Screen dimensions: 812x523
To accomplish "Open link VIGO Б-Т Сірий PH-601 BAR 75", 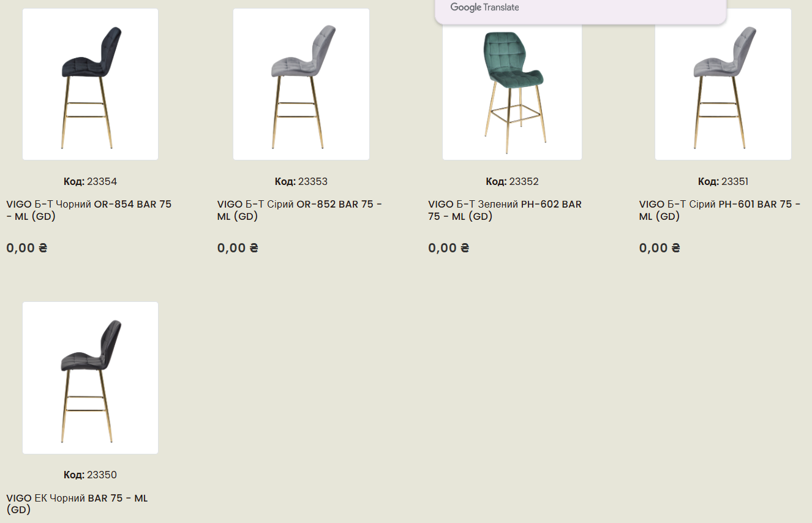I will pyautogui.click(x=720, y=210).
